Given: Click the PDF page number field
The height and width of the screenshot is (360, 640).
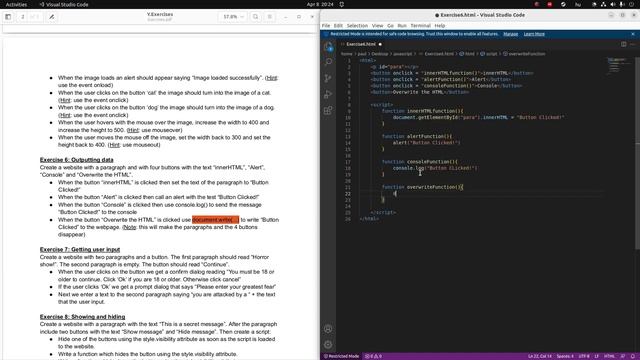Looking at the screenshot, I should (22, 17).
